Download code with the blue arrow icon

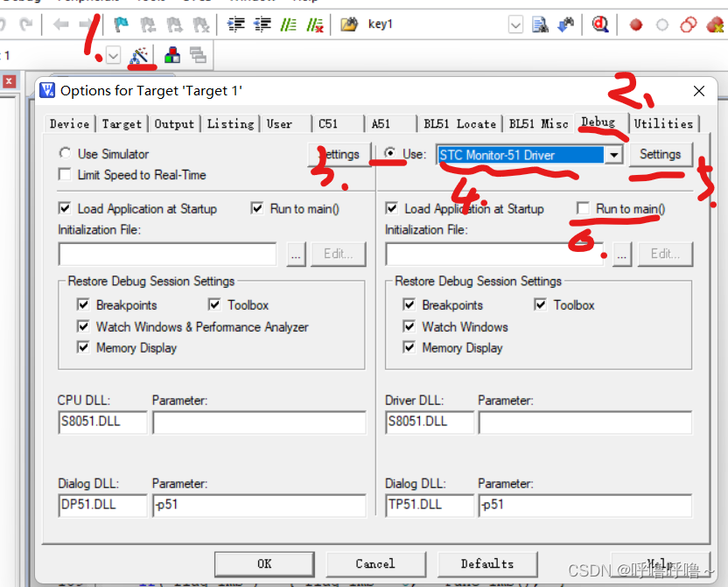564,24
